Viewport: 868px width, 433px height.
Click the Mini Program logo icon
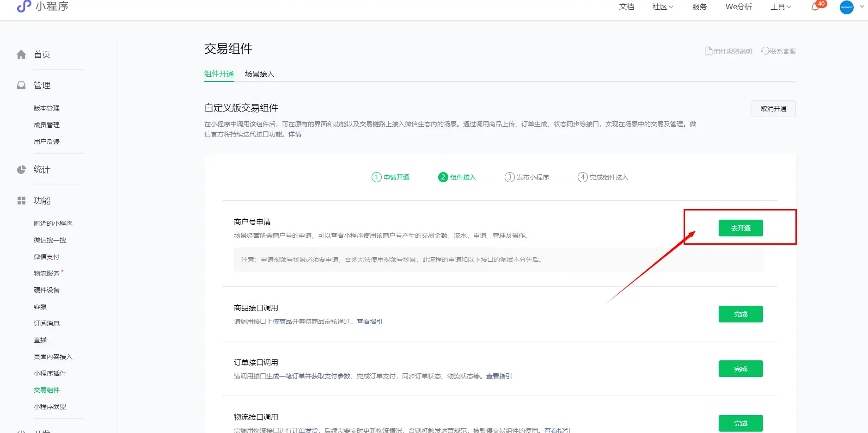coord(24,6)
